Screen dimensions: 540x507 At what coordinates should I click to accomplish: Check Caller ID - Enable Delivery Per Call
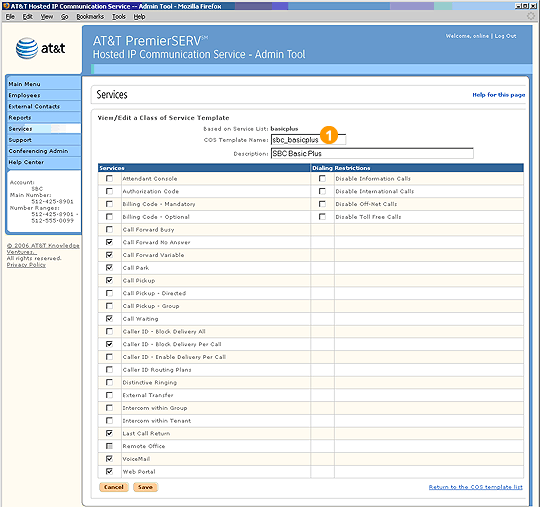pyautogui.click(x=110, y=357)
